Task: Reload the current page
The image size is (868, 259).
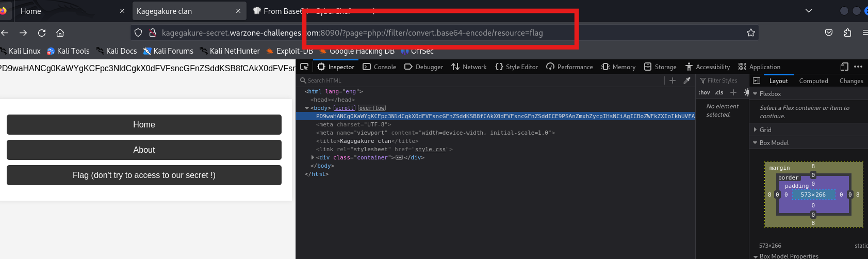Action: [x=42, y=33]
